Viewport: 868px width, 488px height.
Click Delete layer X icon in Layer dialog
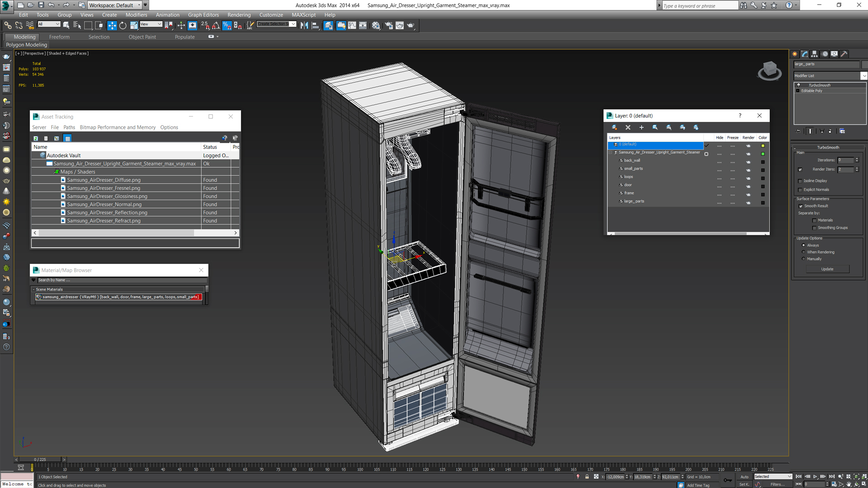(628, 127)
